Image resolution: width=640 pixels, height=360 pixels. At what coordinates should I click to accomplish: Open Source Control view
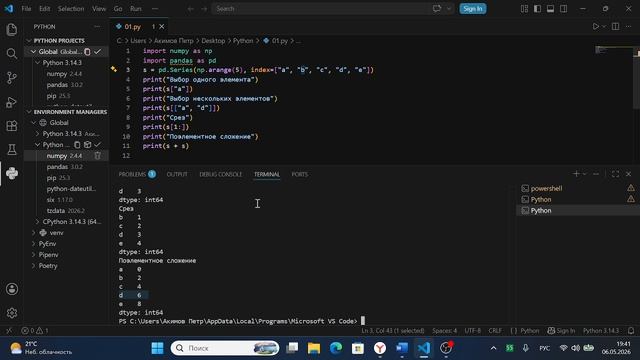[12, 78]
